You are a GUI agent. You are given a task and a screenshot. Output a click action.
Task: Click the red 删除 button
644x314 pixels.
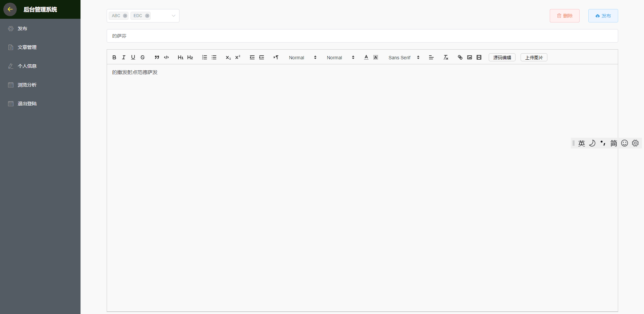point(565,16)
